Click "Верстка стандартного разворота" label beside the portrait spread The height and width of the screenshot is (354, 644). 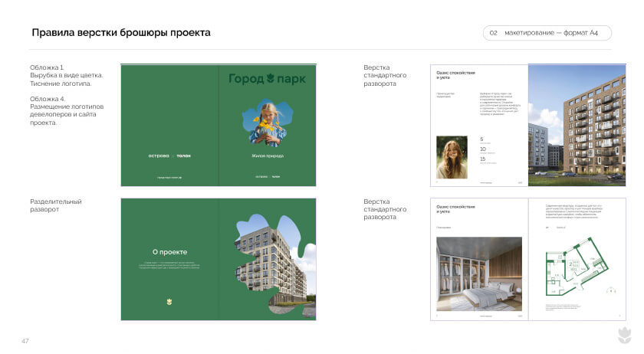point(385,75)
